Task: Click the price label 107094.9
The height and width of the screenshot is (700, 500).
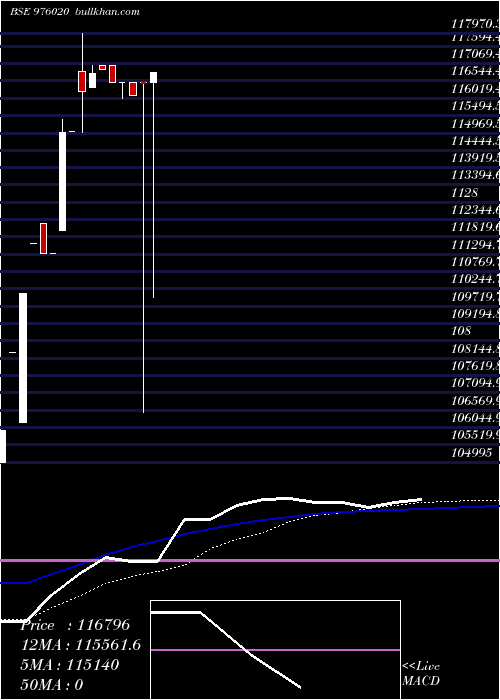Action: coord(475,383)
